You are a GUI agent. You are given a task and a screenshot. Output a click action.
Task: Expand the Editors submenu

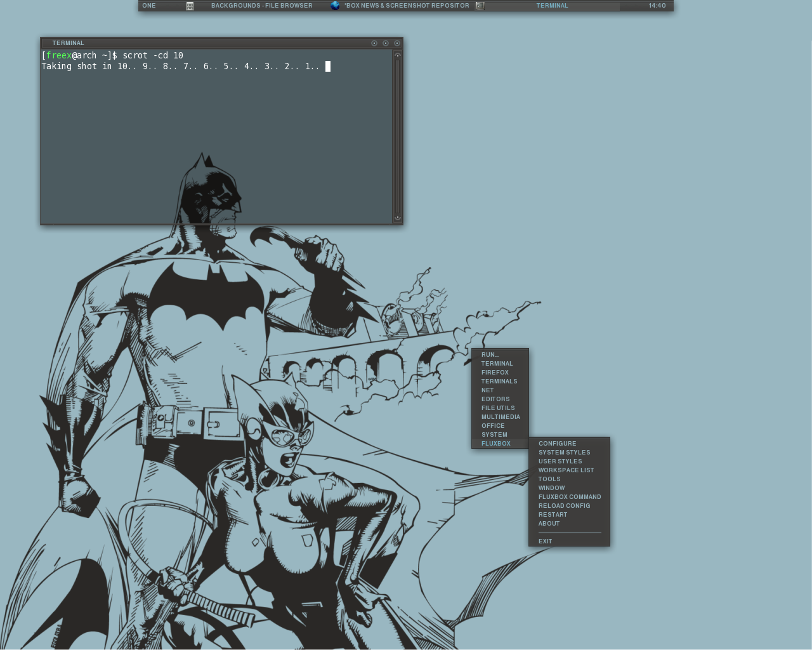[x=500, y=399]
